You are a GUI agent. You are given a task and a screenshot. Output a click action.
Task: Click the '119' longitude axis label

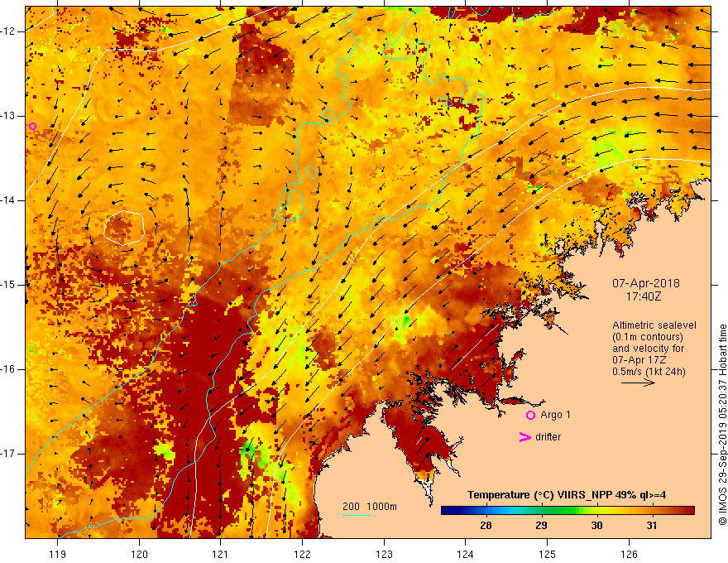[x=58, y=554]
